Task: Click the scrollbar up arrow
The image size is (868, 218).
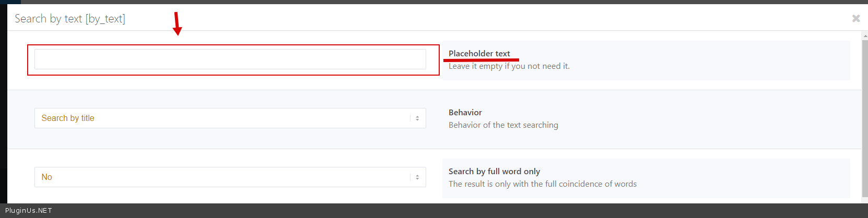Action: click(x=865, y=36)
